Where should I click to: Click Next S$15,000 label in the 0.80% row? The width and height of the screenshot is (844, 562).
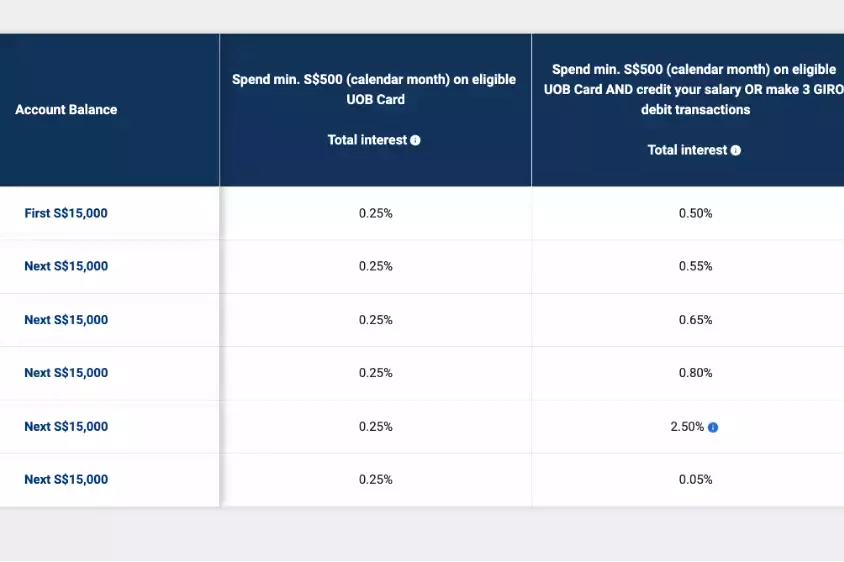click(x=66, y=373)
